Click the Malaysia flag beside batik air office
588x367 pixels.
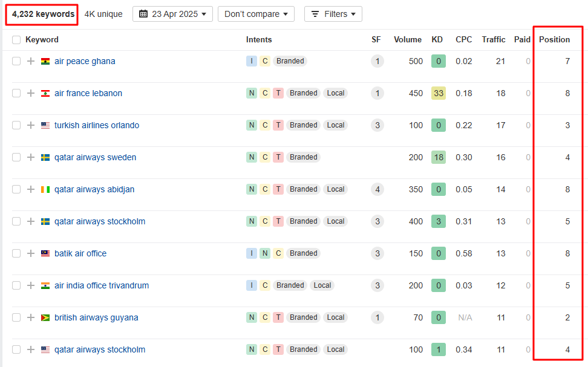(45, 254)
